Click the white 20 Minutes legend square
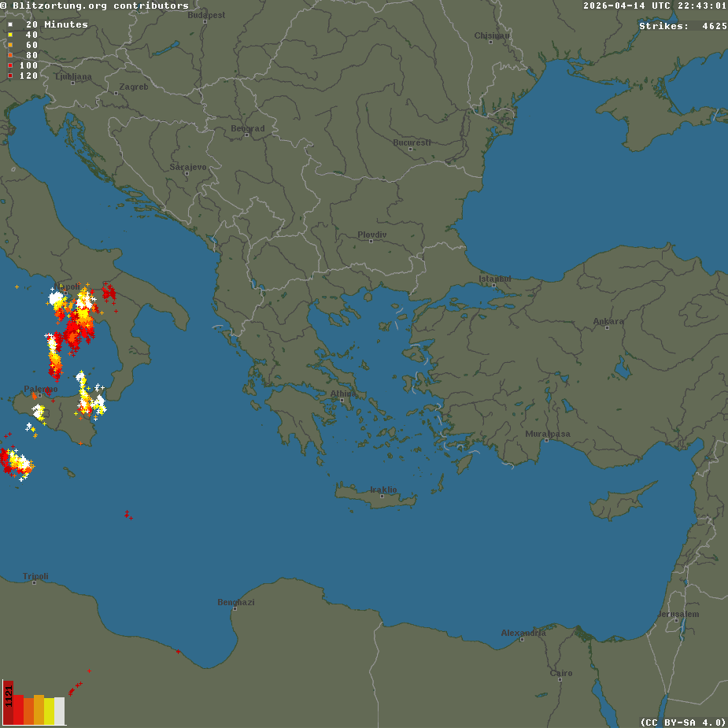 [10, 24]
